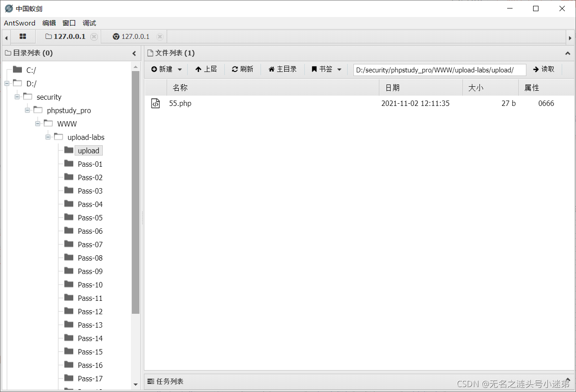The image size is (576, 392).
Task: Open the 调试 menu
Action: (x=89, y=23)
